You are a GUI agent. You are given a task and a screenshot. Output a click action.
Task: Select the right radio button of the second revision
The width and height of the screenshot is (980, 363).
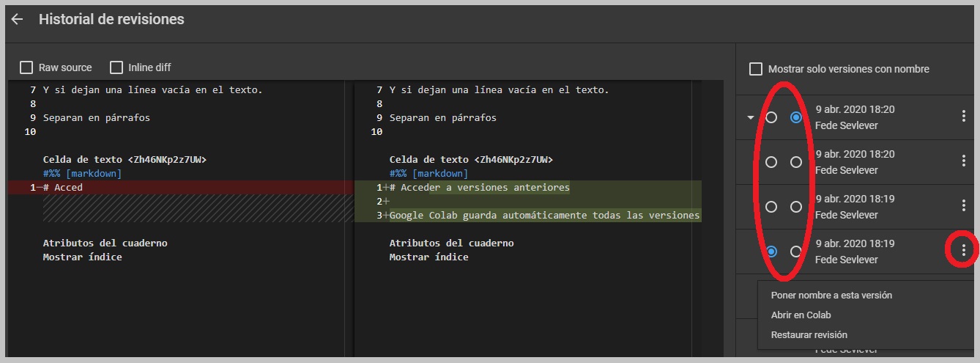[x=796, y=162]
